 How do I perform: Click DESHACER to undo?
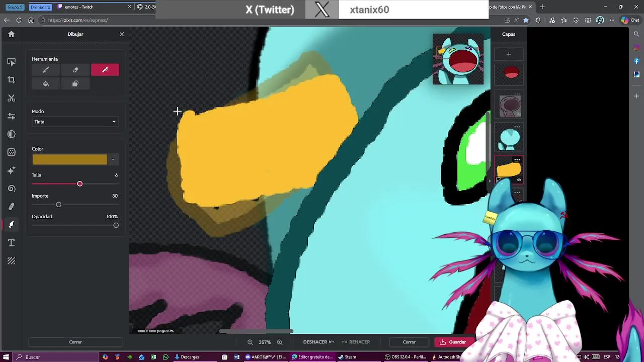click(318, 342)
